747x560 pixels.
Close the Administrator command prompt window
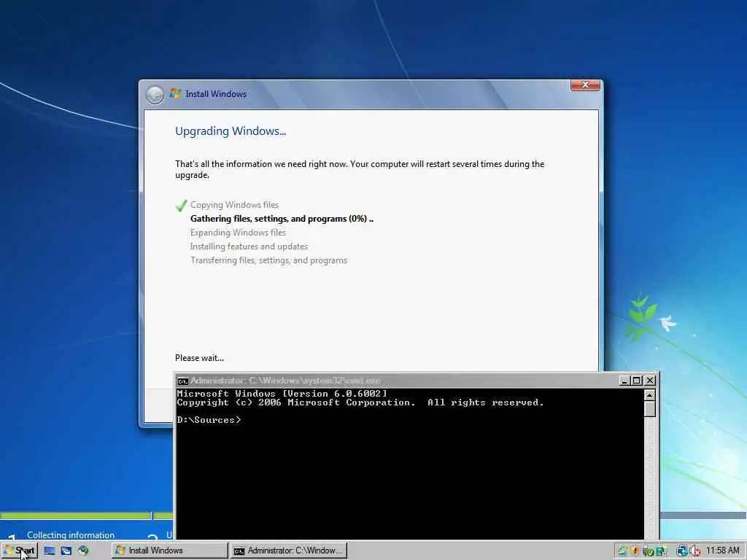coord(650,381)
